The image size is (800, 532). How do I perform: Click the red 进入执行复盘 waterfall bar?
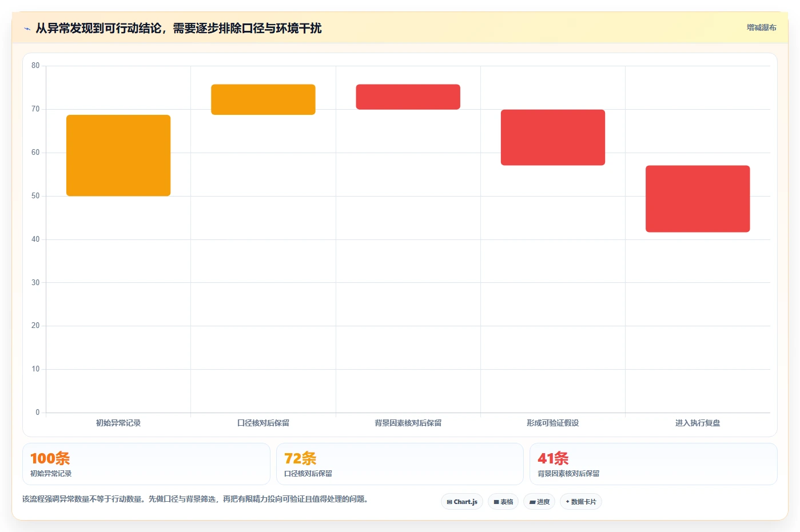(x=698, y=199)
